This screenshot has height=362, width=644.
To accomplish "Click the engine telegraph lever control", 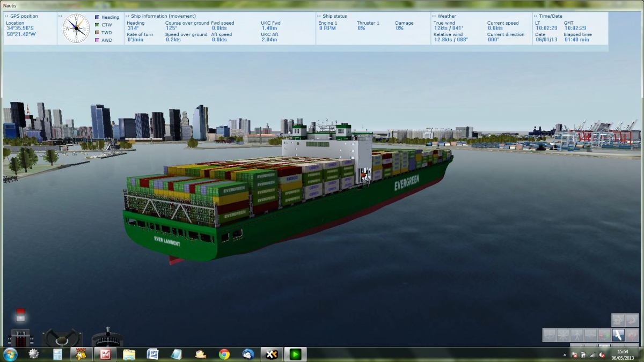I will tap(20, 338).
